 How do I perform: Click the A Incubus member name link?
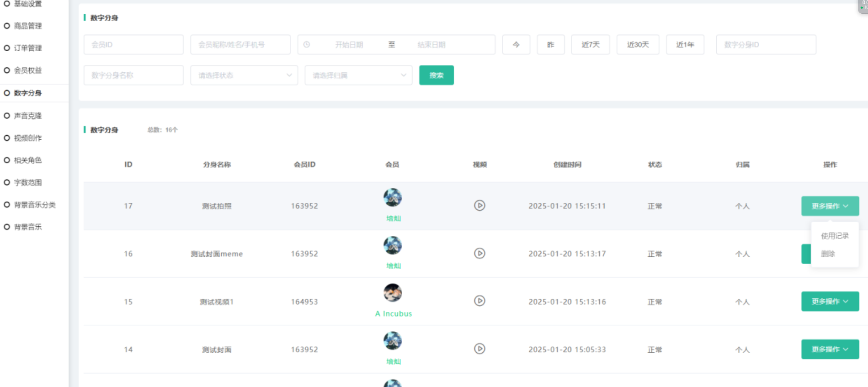tap(394, 314)
